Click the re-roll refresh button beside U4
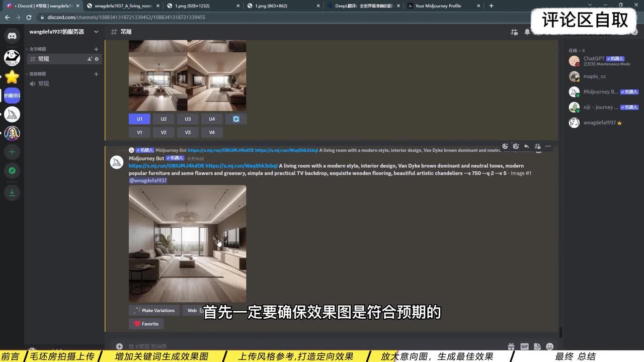The height and width of the screenshot is (362, 644). click(x=236, y=119)
